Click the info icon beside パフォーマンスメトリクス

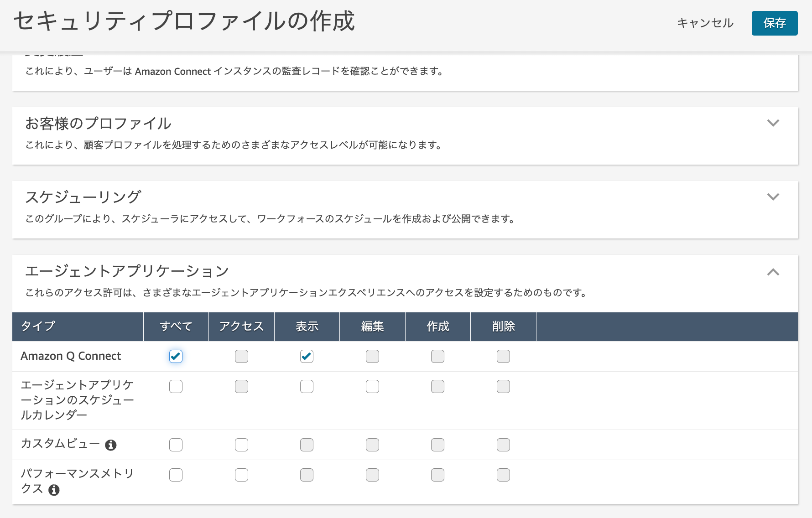(x=54, y=491)
